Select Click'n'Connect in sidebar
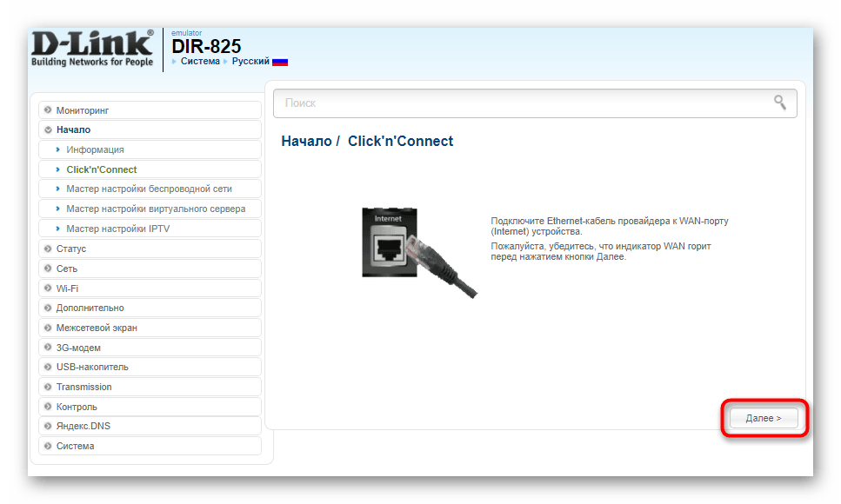The width and height of the screenshot is (841, 504). (102, 169)
